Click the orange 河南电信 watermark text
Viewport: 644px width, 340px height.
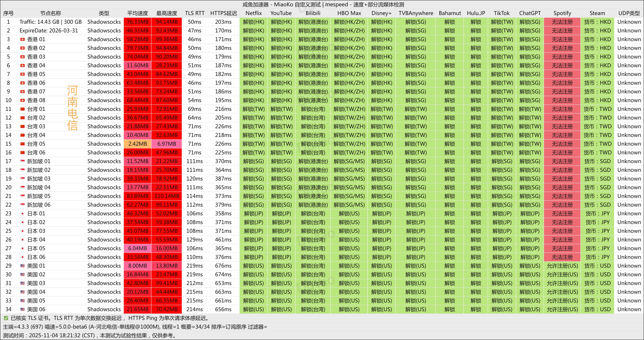pos(73,108)
